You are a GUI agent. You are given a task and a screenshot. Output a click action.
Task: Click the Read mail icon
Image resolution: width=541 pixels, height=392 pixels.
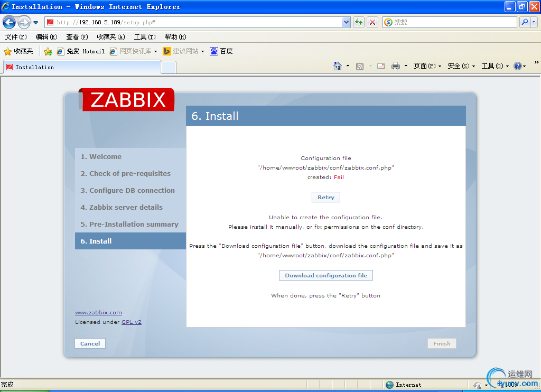click(x=381, y=66)
